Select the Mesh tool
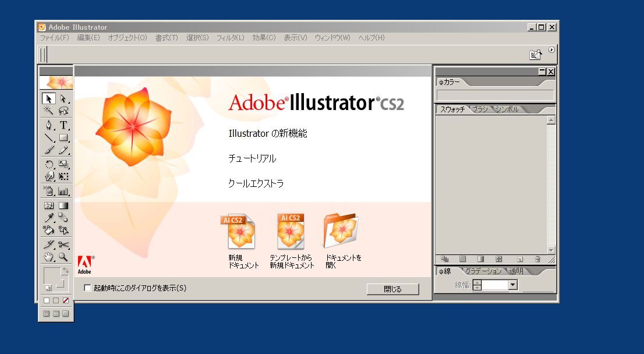 click(48, 206)
